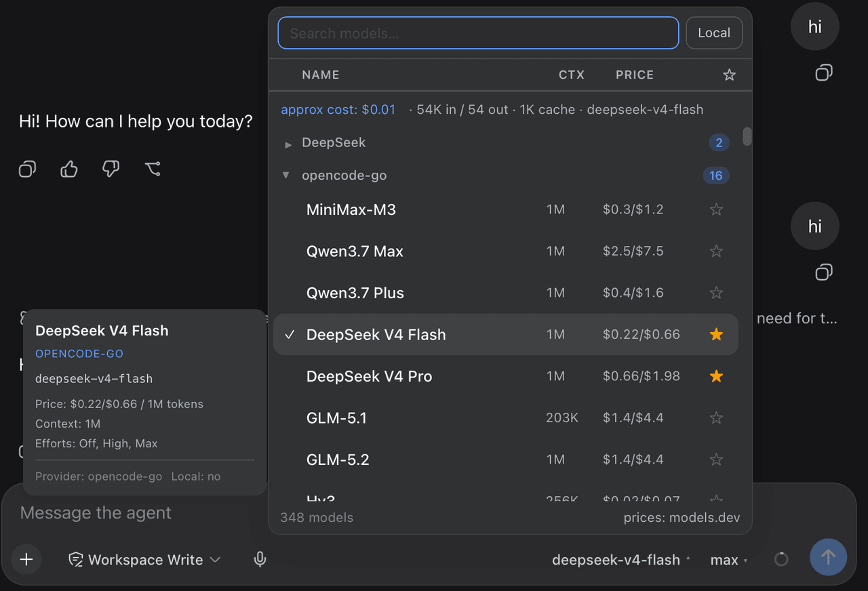Unstar the DeepSeek V4 Flash model
The height and width of the screenshot is (591, 868).
(x=716, y=334)
